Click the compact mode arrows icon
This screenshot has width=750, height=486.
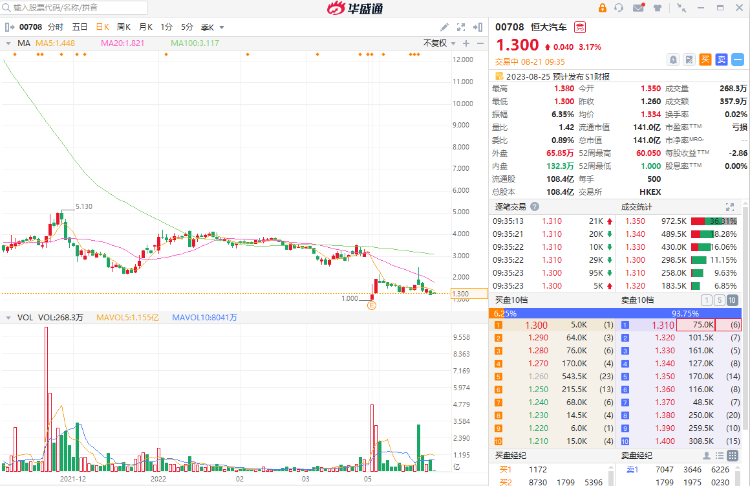point(681,8)
